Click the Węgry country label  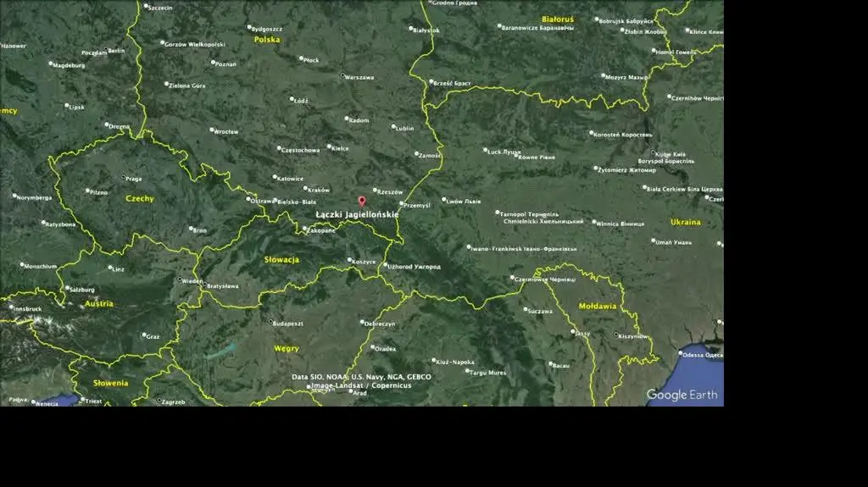(x=287, y=349)
